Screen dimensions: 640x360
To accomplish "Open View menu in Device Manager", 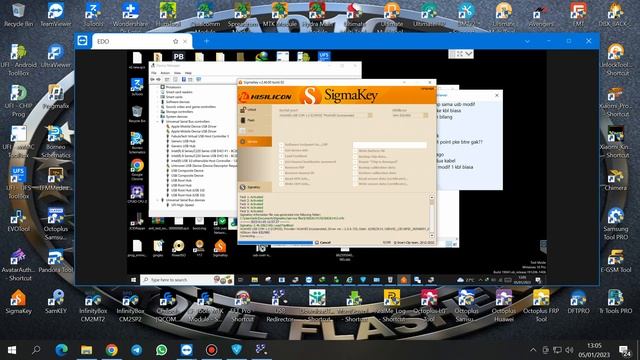I will point(178,73).
